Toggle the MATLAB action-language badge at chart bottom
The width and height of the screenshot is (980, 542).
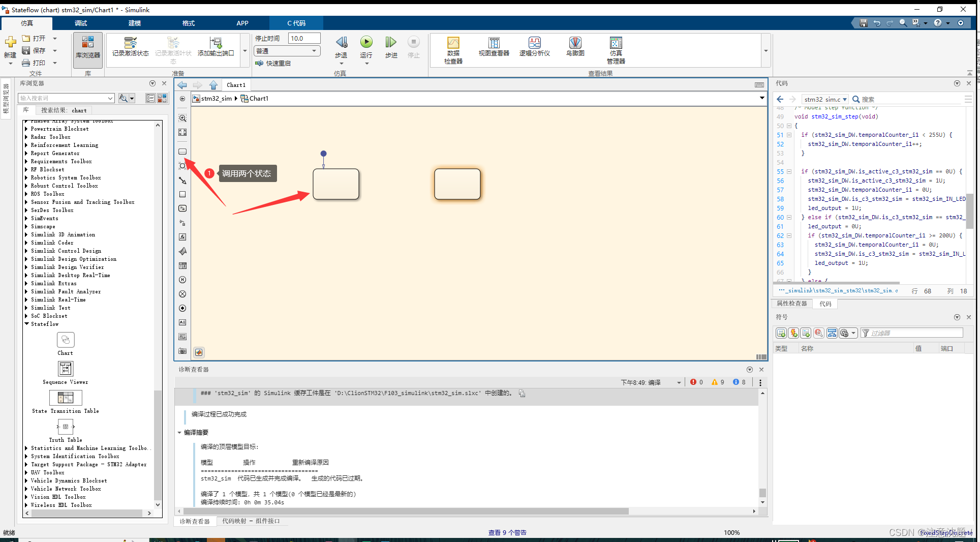199,352
